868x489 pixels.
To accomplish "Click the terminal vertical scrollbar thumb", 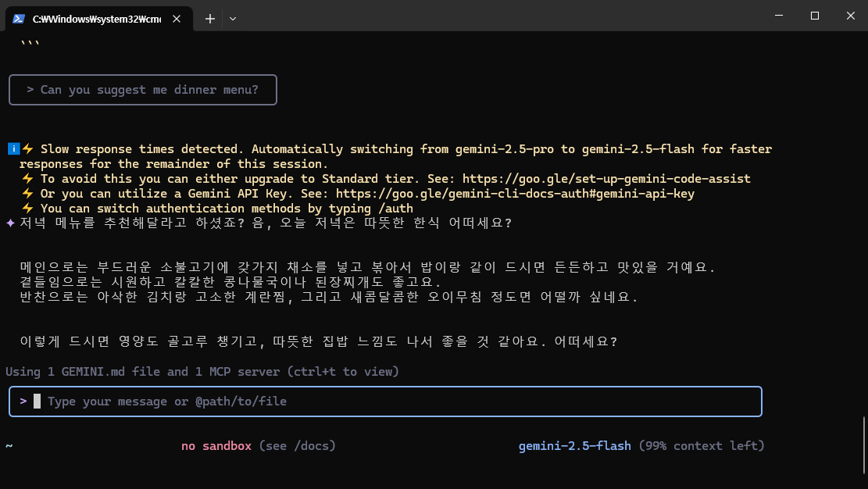I will click(864, 444).
